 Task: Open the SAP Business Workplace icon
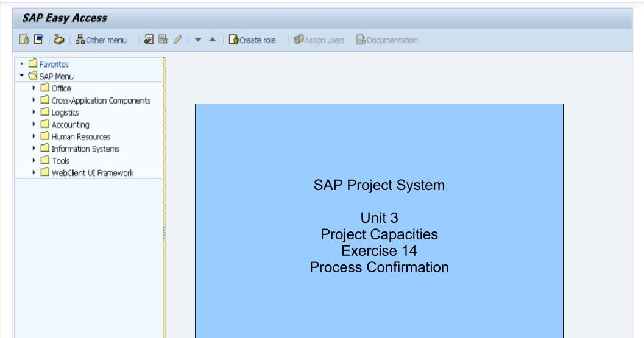point(59,40)
